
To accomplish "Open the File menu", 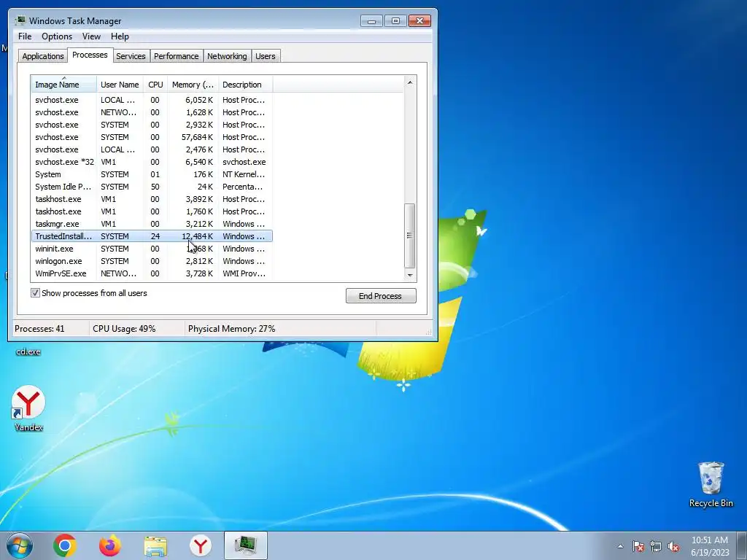I will pos(25,36).
